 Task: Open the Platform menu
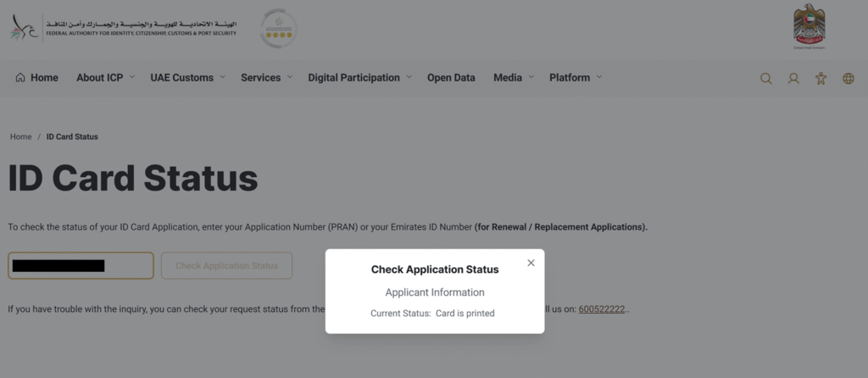[570, 78]
